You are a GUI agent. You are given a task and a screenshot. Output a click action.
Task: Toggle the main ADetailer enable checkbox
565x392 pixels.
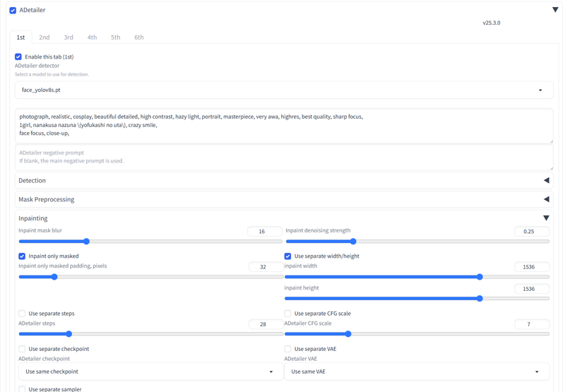(x=13, y=11)
